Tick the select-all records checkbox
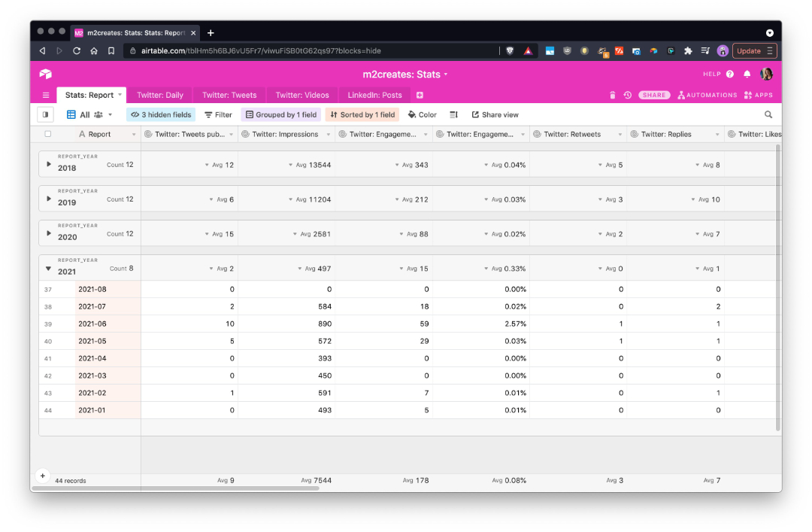 point(47,134)
